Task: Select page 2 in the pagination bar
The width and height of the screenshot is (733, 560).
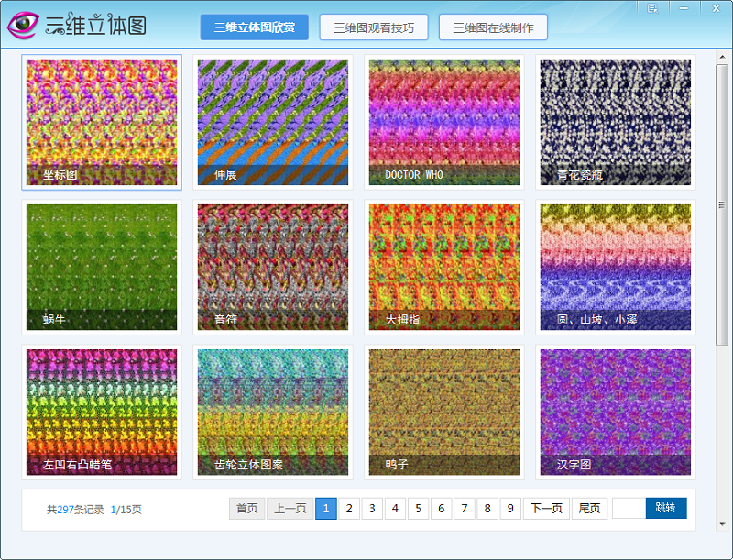Action: pyautogui.click(x=348, y=508)
